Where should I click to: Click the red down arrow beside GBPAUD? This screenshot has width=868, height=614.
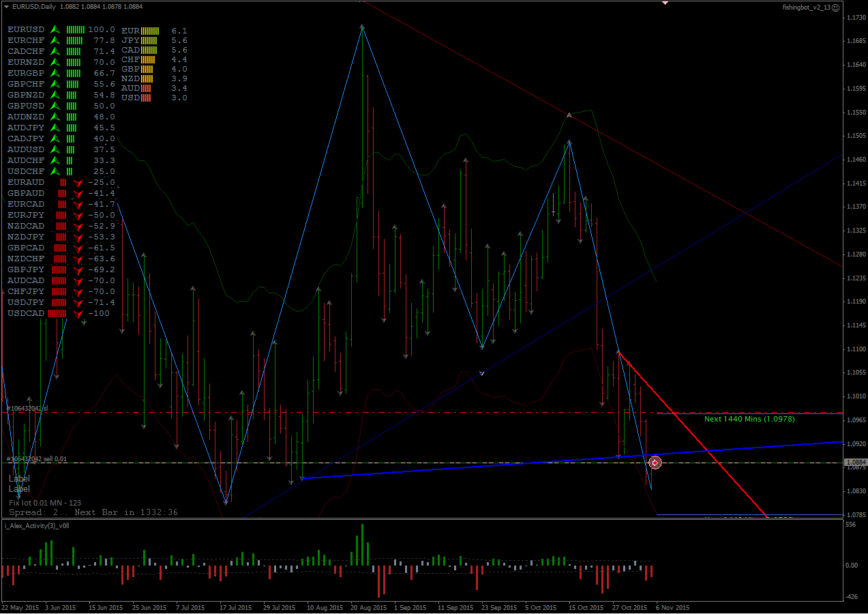click(78, 194)
